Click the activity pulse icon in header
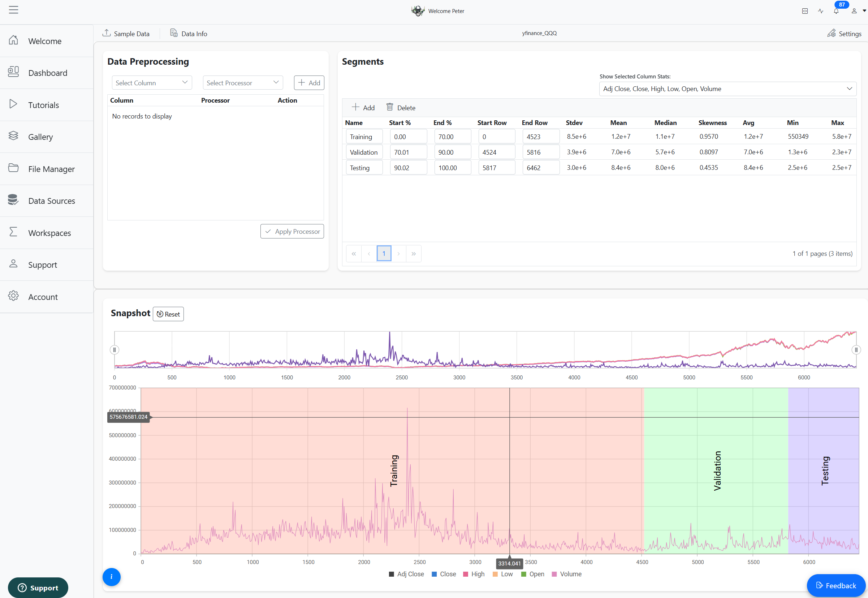Screen dimensions: 868x598 (820, 11)
